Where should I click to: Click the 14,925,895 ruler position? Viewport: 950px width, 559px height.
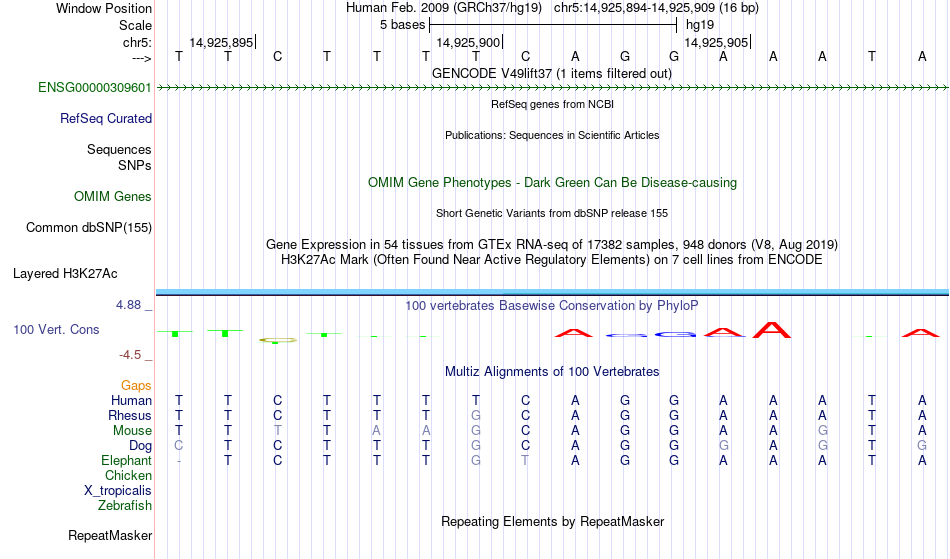[x=222, y=42]
